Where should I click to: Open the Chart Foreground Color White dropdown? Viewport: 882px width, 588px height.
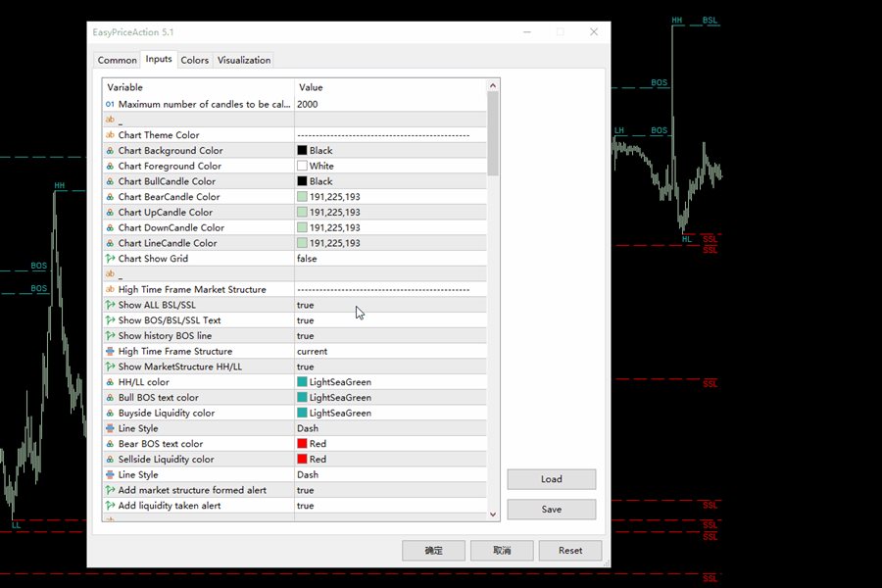pos(392,167)
